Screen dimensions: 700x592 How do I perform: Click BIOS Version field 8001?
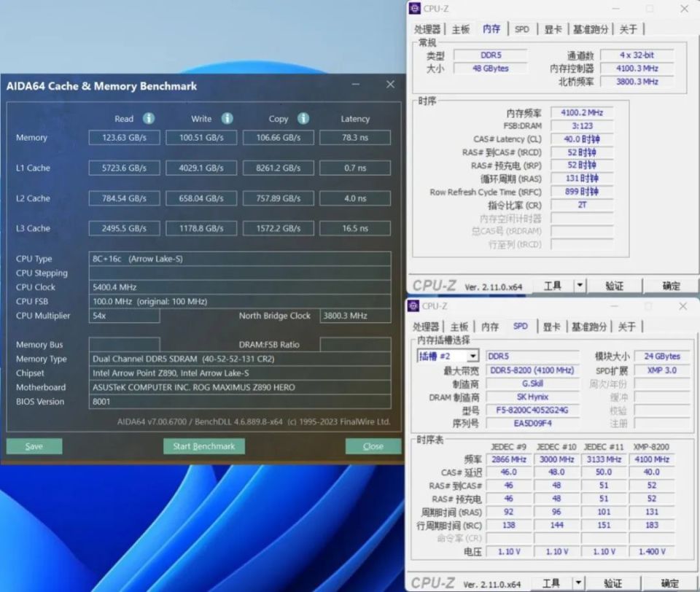click(x=240, y=402)
